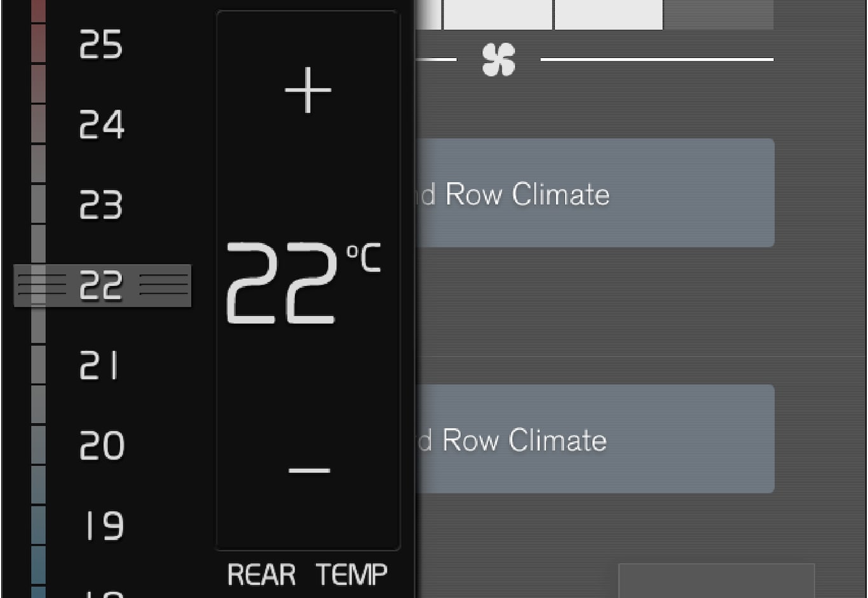Click the REAR TEMP label
The width and height of the screenshot is (868, 598).
coord(307,574)
